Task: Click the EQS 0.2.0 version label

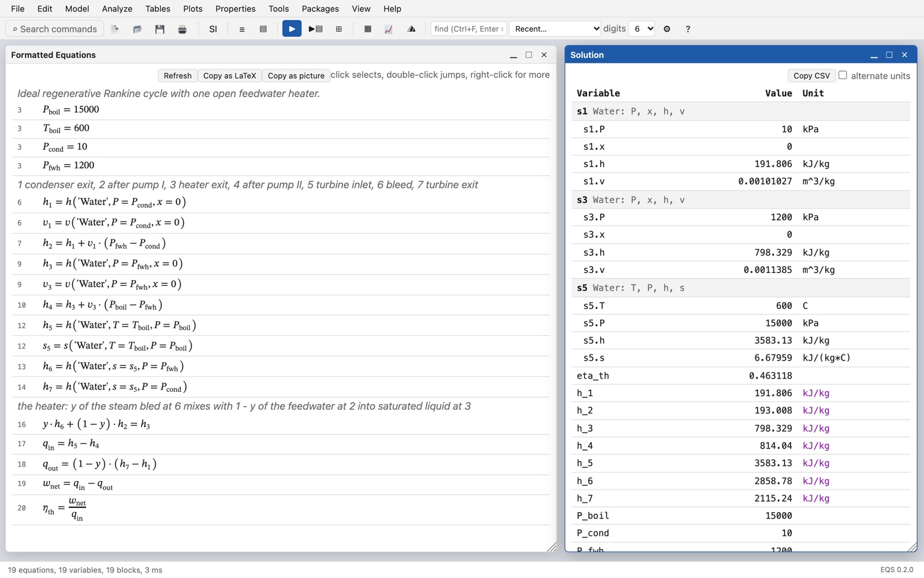Action: click(x=896, y=570)
